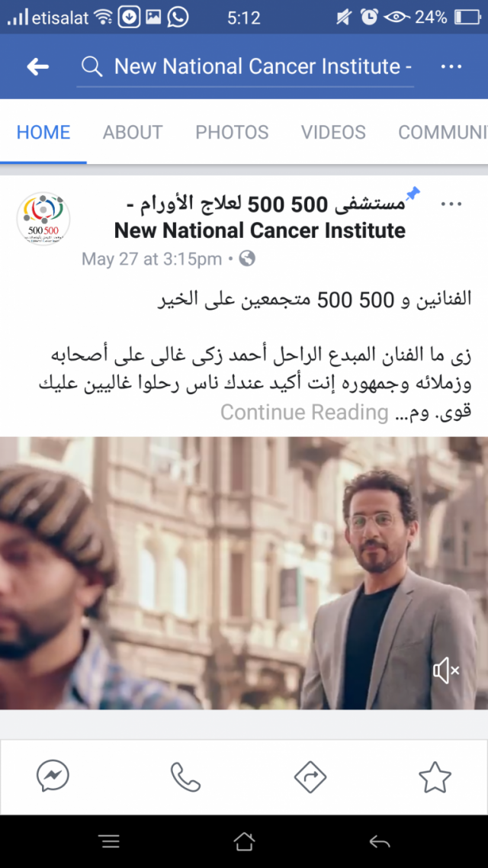
Task: Open Messenger chat icon at bottom
Action: [x=53, y=776]
